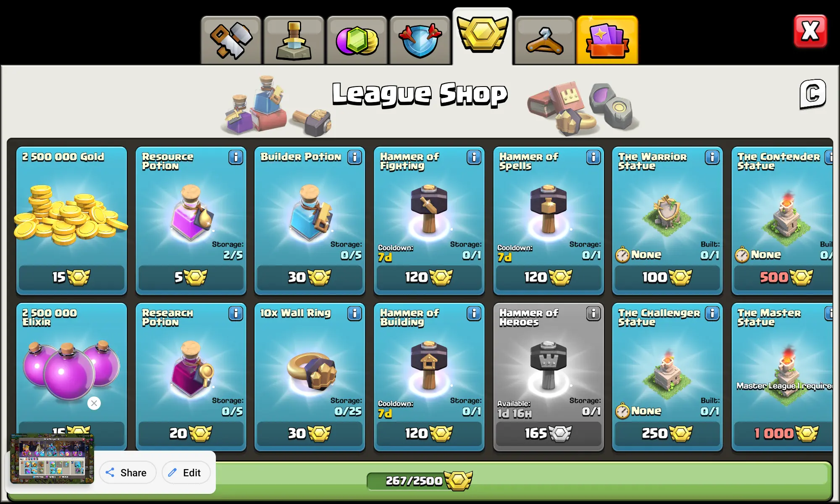View info for Hammer of Spells
The height and width of the screenshot is (504, 840).
(x=593, y=157)
